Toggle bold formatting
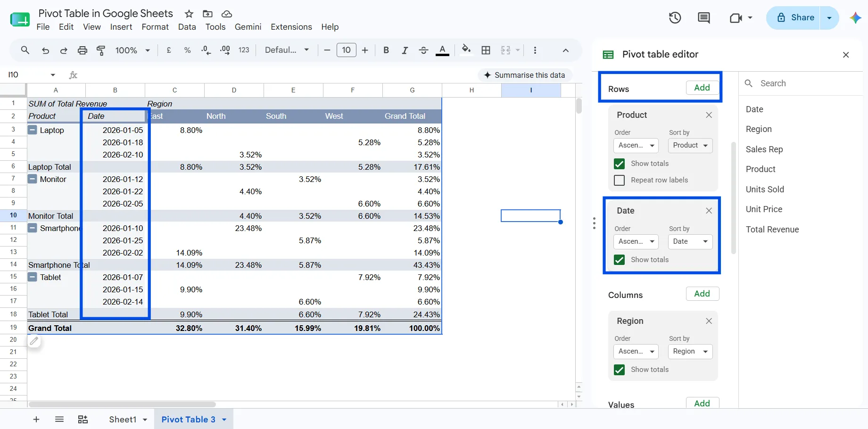 point(386,50)
